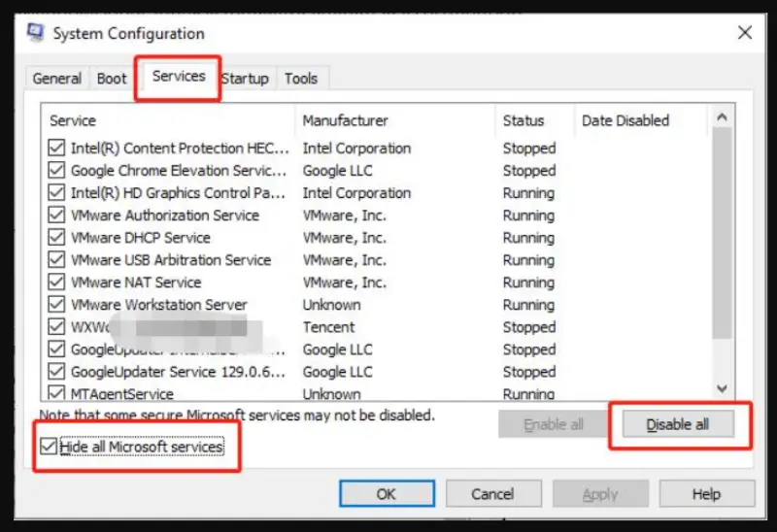Open the Tools tab
The image size is (777, 532).
[x=301, y=79]
